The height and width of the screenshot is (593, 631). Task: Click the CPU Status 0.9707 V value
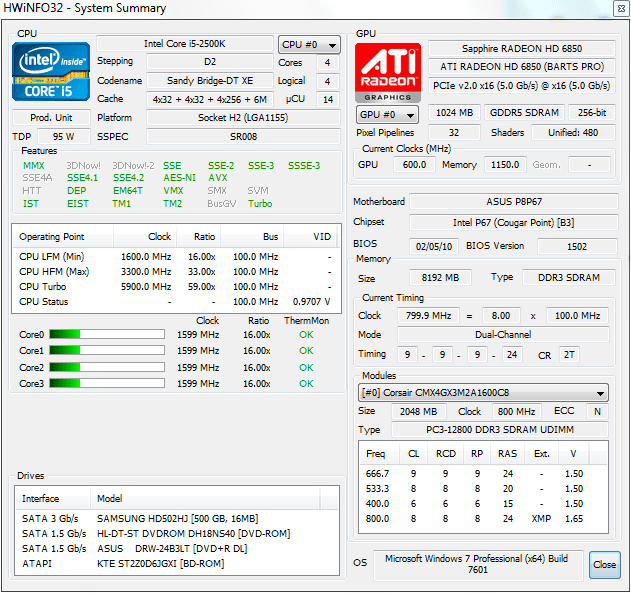(311, 302)
